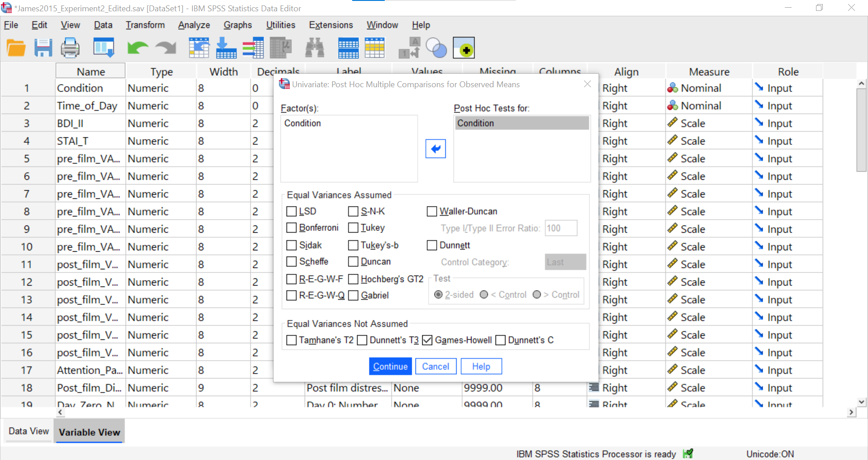
Task: Click the Scale ruler icon for BDI_II
Action: click(673, 123)
